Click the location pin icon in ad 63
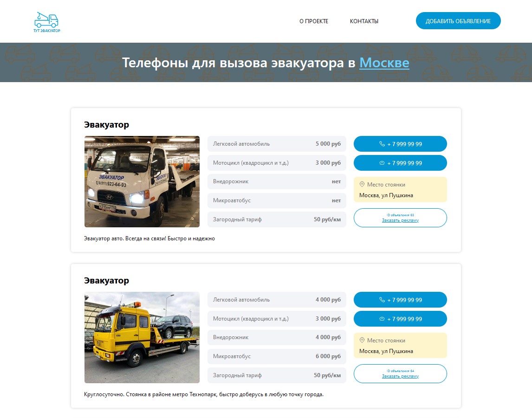The height and width of the screenshot is (418, 532). (x=362, y=185)
